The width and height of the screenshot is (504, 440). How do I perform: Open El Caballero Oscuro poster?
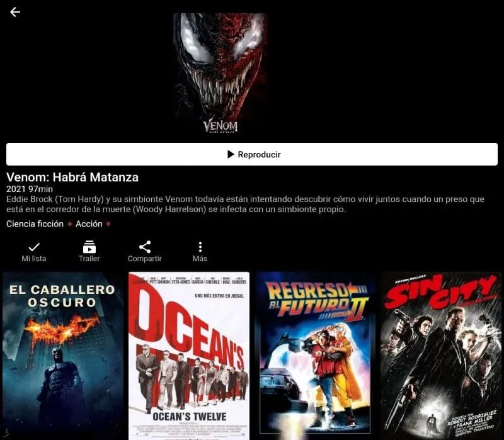click(61, 353)
